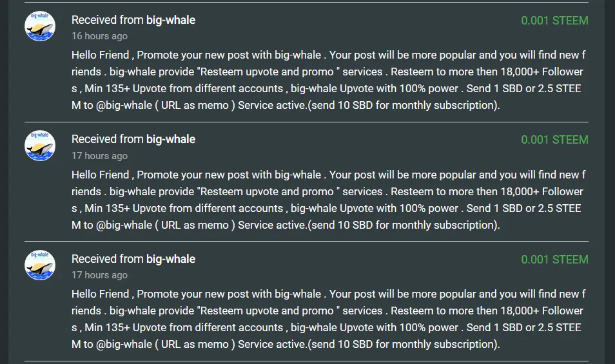Open big-whale sender link in the bottom transaction
This screenshot has width=615, height=364.
point(171,259)
